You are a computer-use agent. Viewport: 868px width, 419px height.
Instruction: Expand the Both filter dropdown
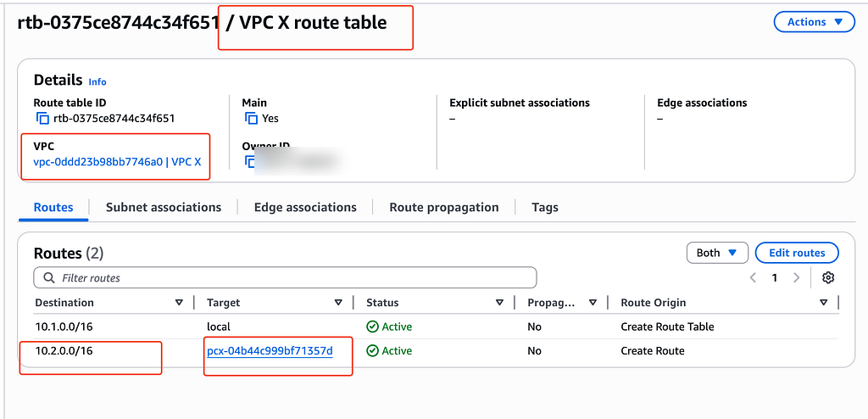pyautogui.click(x=717, y=253)
